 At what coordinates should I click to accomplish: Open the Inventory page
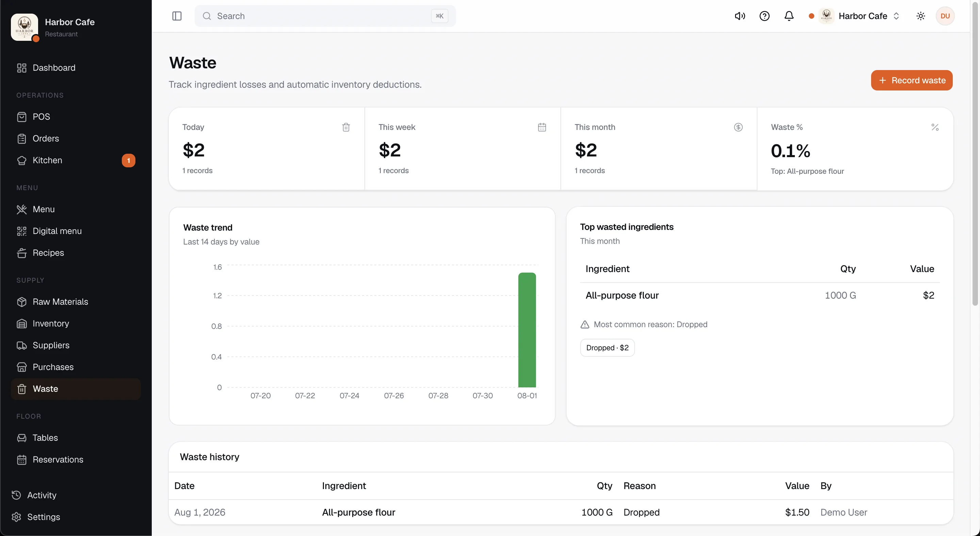tap(76, 323)
